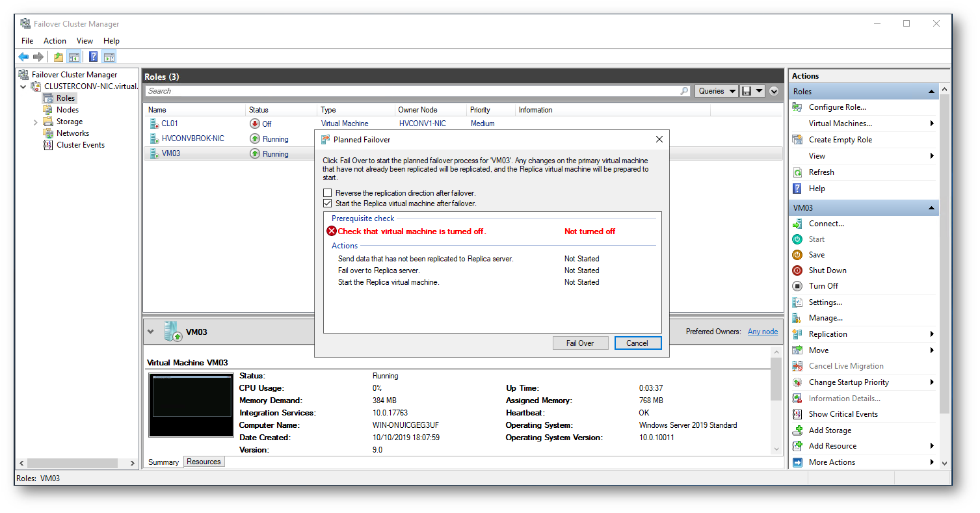Click the Fail Over button

click(580, 343)
